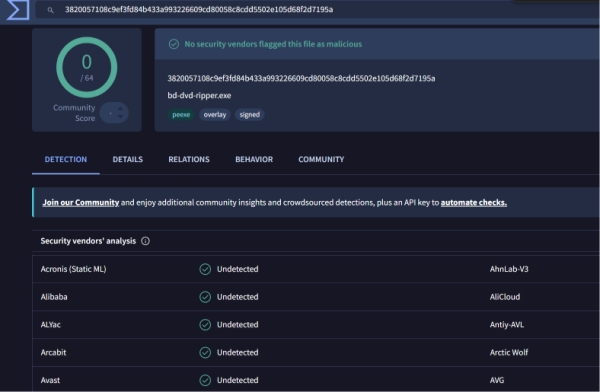Click the VirusTotal logo icon
This screenshot has height=392, width=600.
(x=18, y=9)
